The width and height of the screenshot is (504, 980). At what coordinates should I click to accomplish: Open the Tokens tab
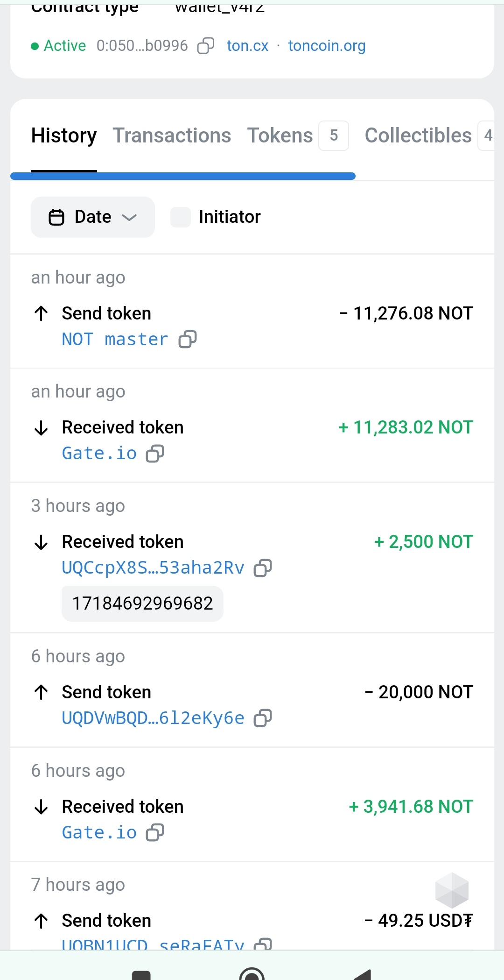coord(280,135)
